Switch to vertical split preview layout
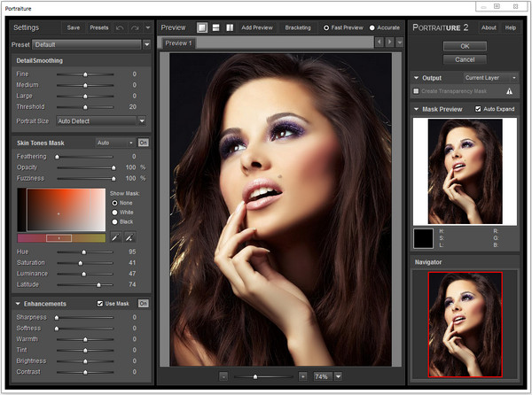The image size is (532, 395). (230, 27)
